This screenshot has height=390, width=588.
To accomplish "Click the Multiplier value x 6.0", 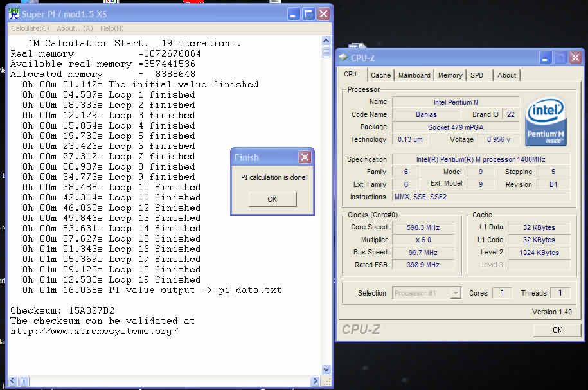I will click(x=423, y=240).
